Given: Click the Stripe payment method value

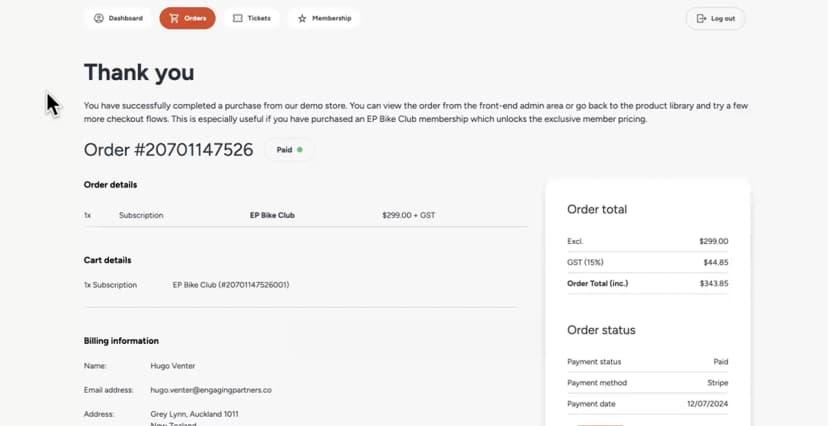Looking at the screenshot, I should (718, 383).
